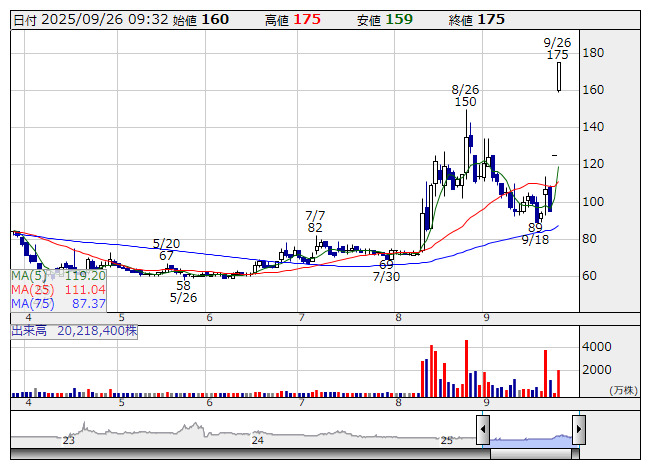Click year 24 in the navigator overview
The image size is (653, 470).
click(258, 440)
